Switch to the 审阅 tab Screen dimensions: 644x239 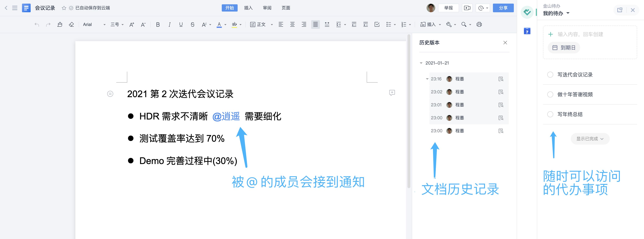click(x=267, y=8)
